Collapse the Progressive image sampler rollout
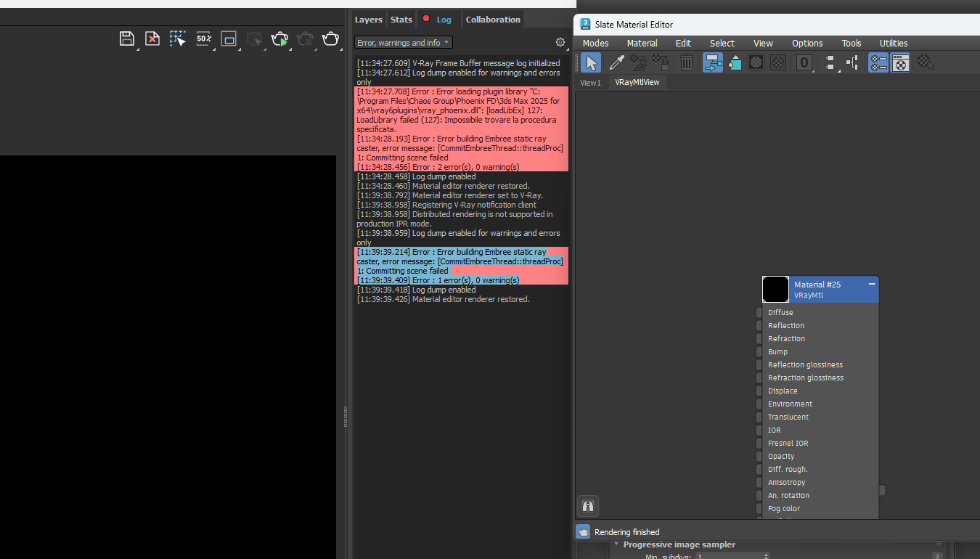This screenshot has height=559, width=980. [x=616, y=544]
